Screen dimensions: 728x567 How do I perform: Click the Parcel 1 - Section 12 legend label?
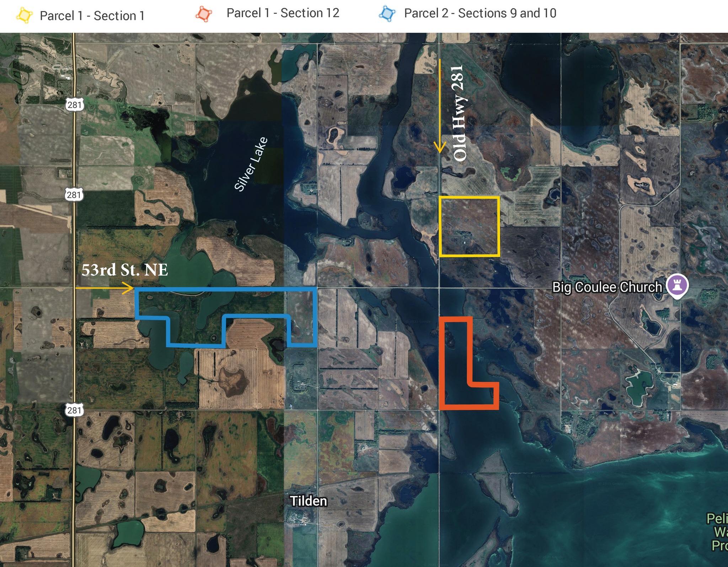pyautogui.click(x=283, y=13)
